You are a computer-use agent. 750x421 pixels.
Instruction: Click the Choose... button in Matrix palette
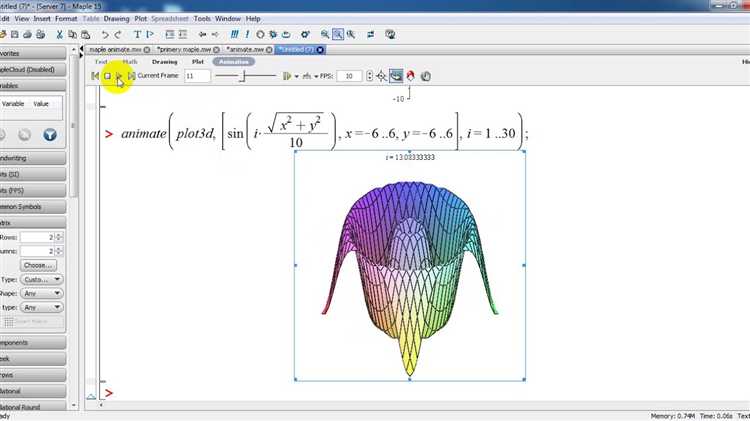click(38, 265)
